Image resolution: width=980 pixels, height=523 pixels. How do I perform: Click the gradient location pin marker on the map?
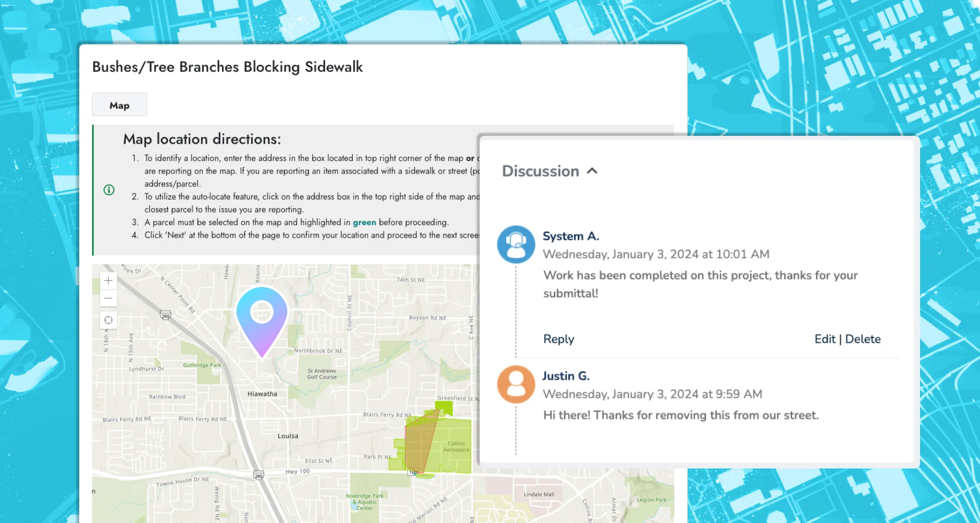tap(262, 317)
